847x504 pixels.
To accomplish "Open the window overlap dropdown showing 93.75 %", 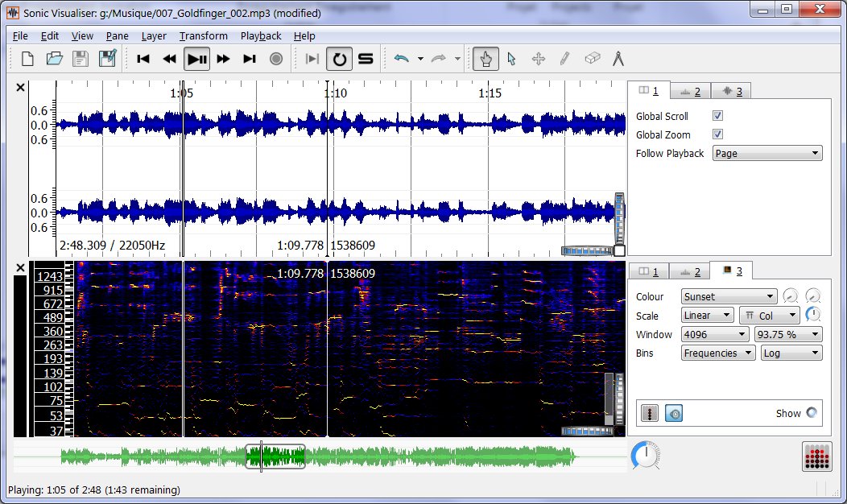I will tap(788, 334).
